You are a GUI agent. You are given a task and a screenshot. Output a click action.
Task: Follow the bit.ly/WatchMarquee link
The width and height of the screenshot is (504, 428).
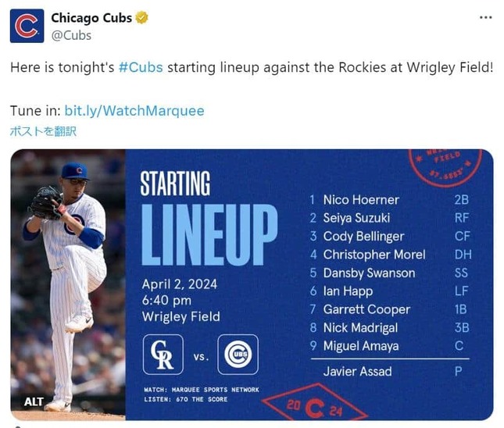point(134,111)
